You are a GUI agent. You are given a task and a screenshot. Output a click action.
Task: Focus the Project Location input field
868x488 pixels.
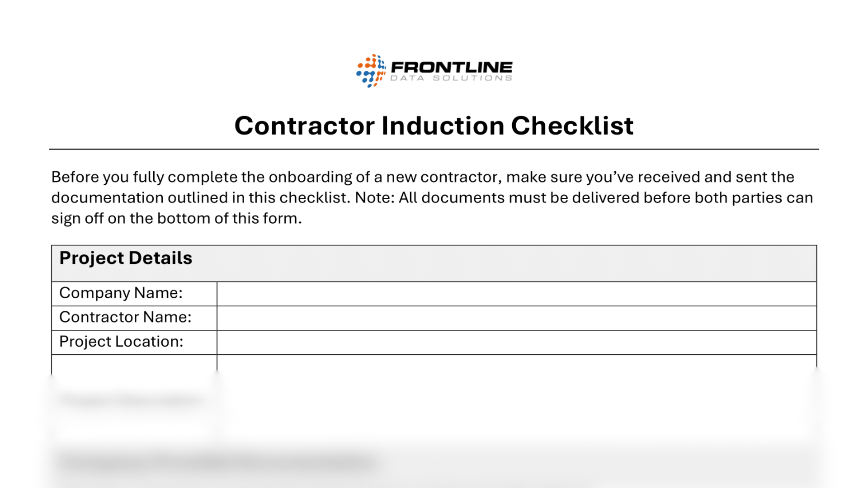516,343
